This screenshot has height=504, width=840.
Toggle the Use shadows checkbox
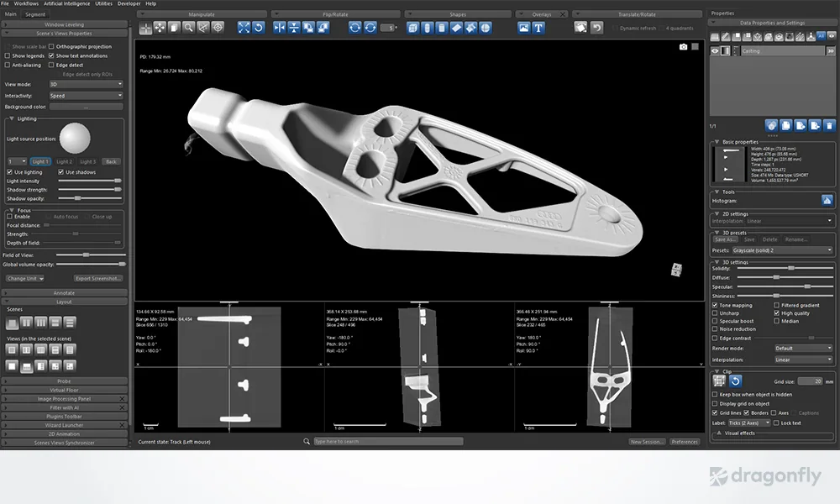[x=61, y=172]
